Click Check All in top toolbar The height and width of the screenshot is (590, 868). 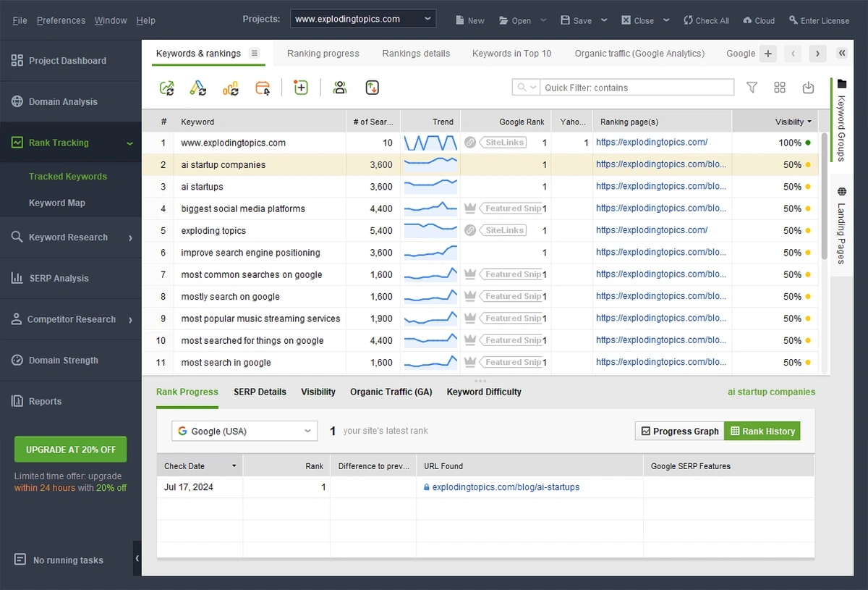click(706, 20)
